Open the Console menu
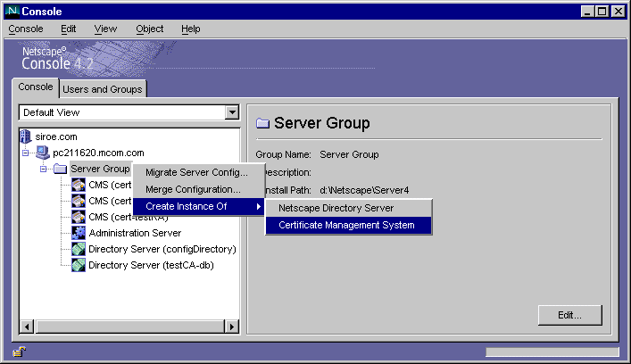The height and width of the screenshot is (364, 631). click(26, 29)
